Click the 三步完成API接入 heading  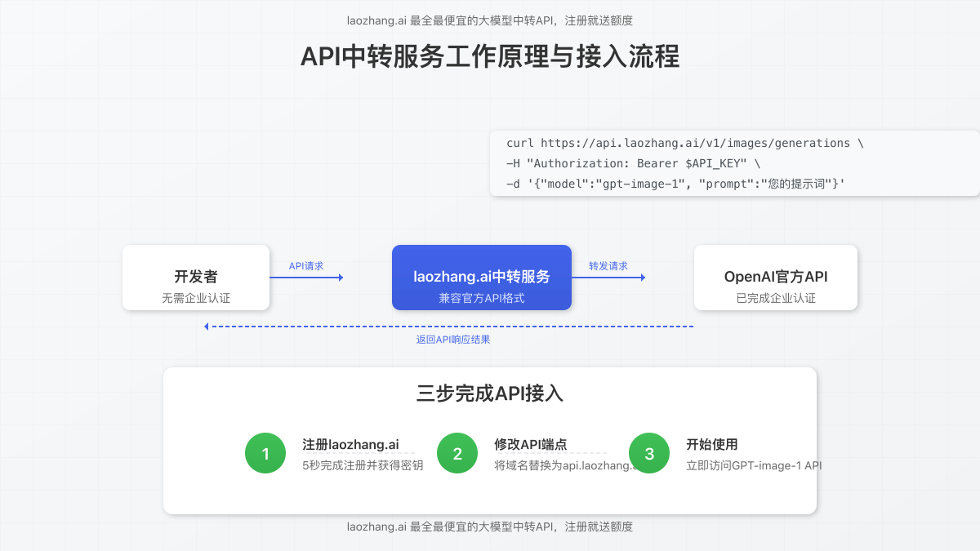coord(490,393)
